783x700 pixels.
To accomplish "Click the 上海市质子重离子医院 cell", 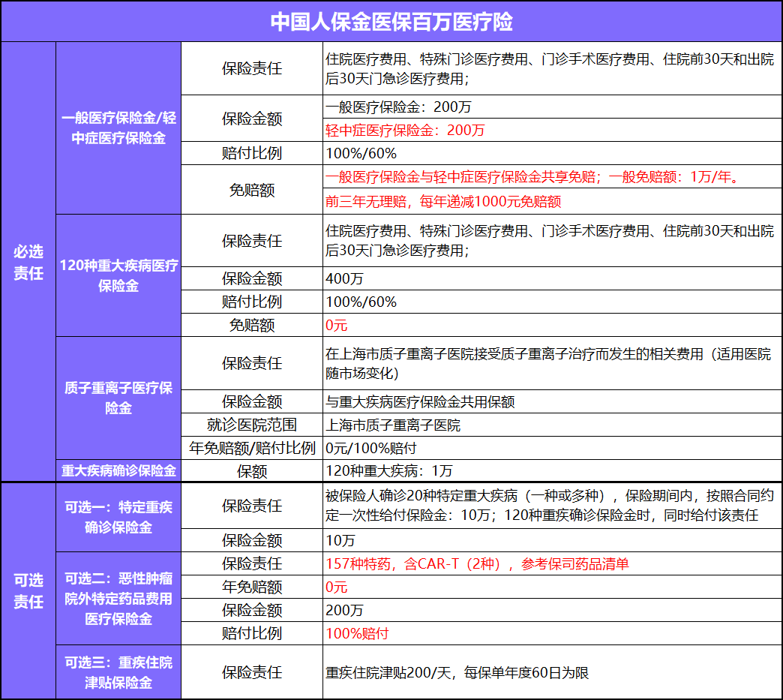I will click(552, 425).
